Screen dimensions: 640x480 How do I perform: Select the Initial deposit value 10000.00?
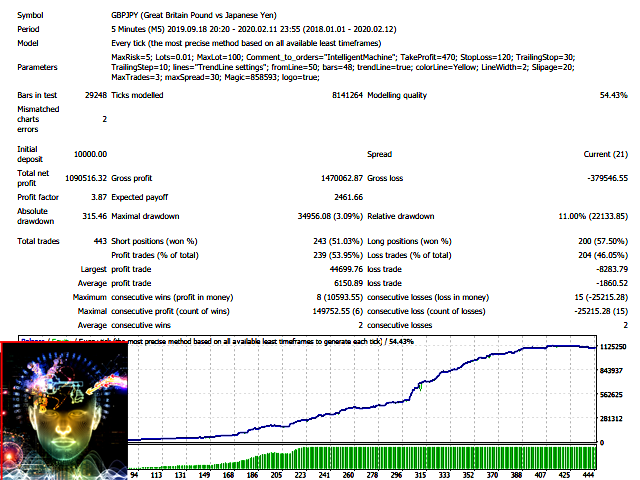(90, 154)
